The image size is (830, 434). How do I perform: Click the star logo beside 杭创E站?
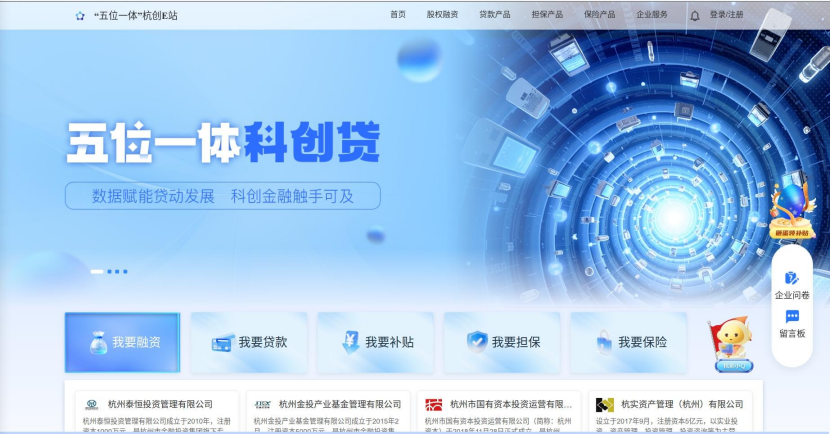coord(80,16)
